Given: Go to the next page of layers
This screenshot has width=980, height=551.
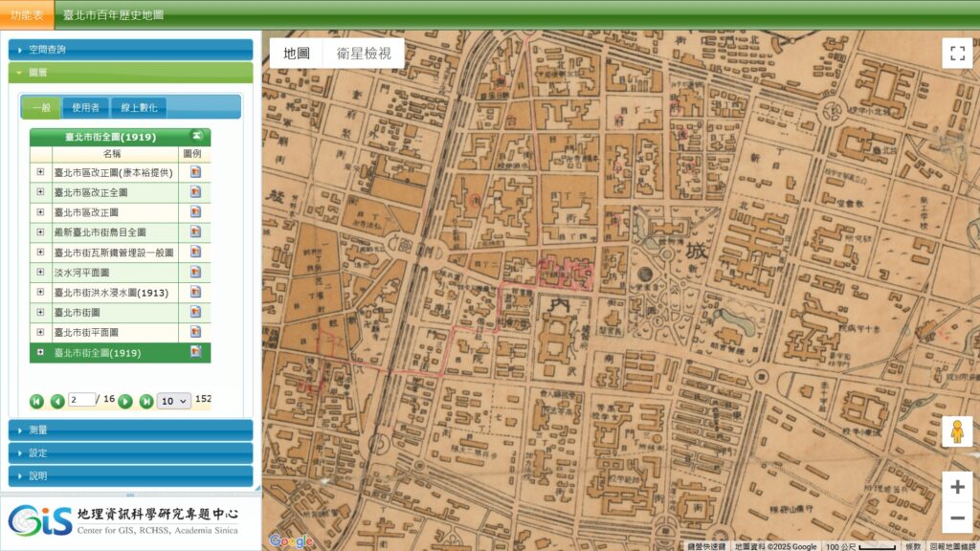Looking at the screenshot, I should click(x=125, y=401).
